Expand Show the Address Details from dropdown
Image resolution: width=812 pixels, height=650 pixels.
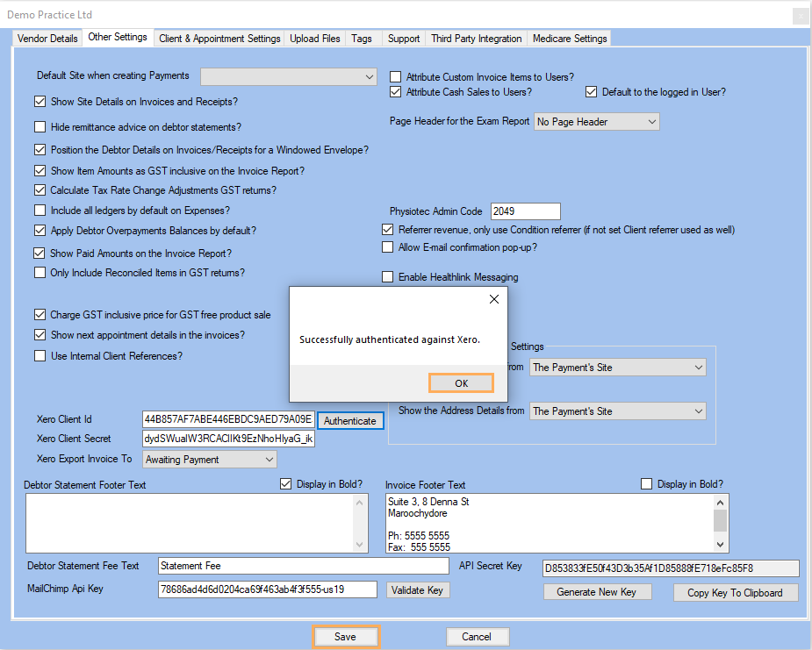(x=617, y=411)
